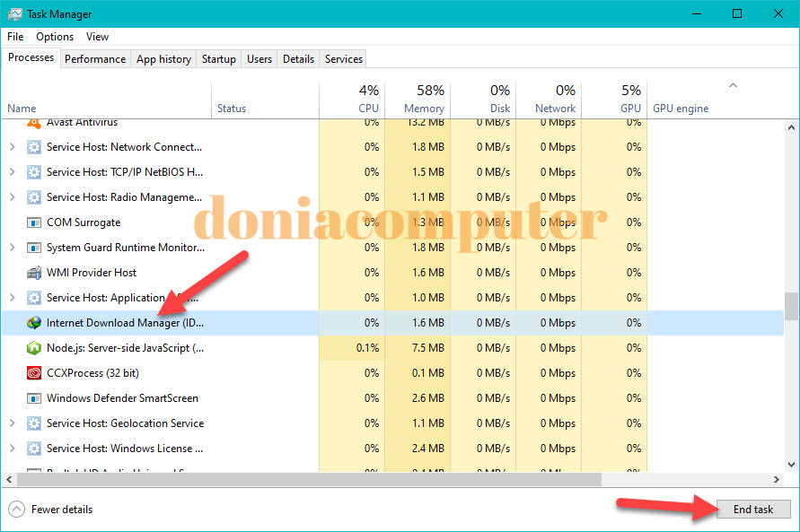Select the Windows Defender SmartScreen row
The image size is (800, 532).
pos(393,398)
